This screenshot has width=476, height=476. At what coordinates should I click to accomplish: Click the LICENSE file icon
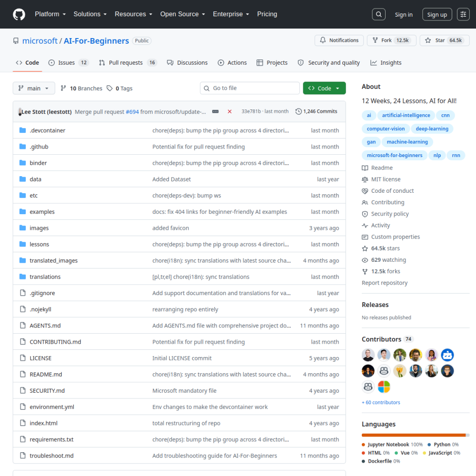22,358
